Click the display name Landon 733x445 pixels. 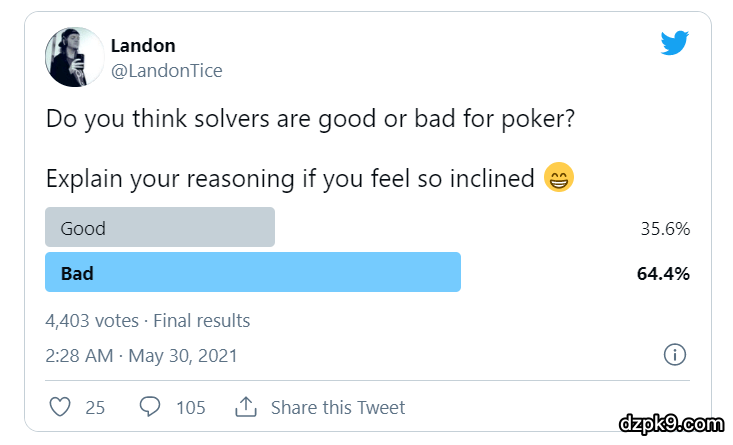point(143,46)
